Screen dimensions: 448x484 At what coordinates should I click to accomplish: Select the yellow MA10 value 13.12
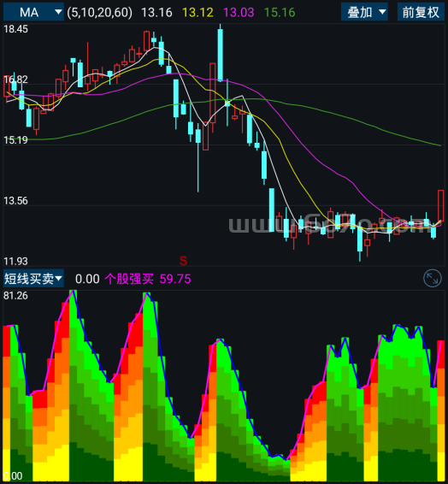click(197, 12)
